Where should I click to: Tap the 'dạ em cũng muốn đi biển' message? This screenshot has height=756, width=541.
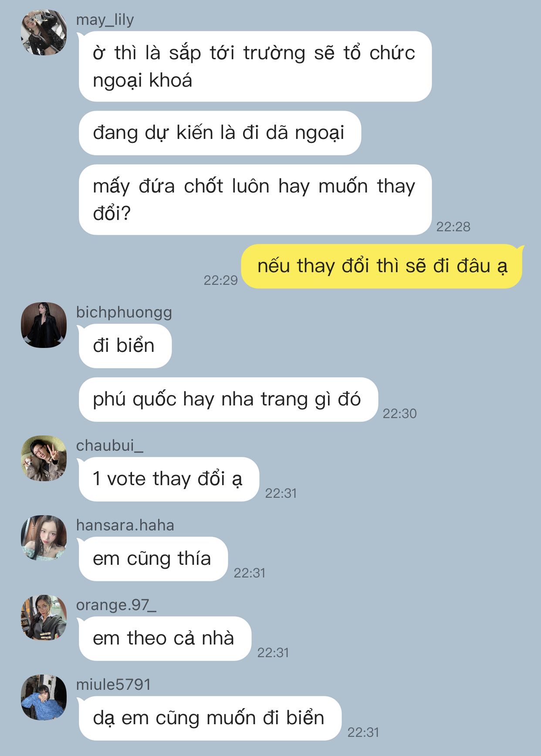[210, 718]
